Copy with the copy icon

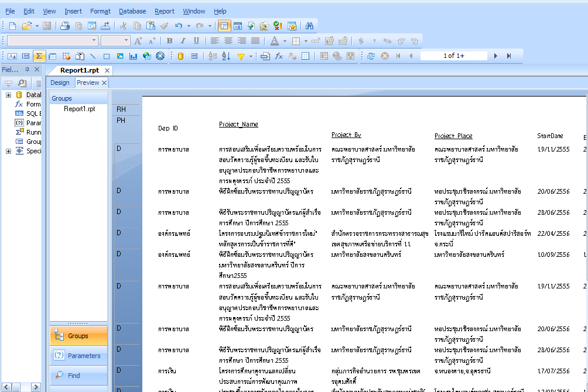pos(137,26)
